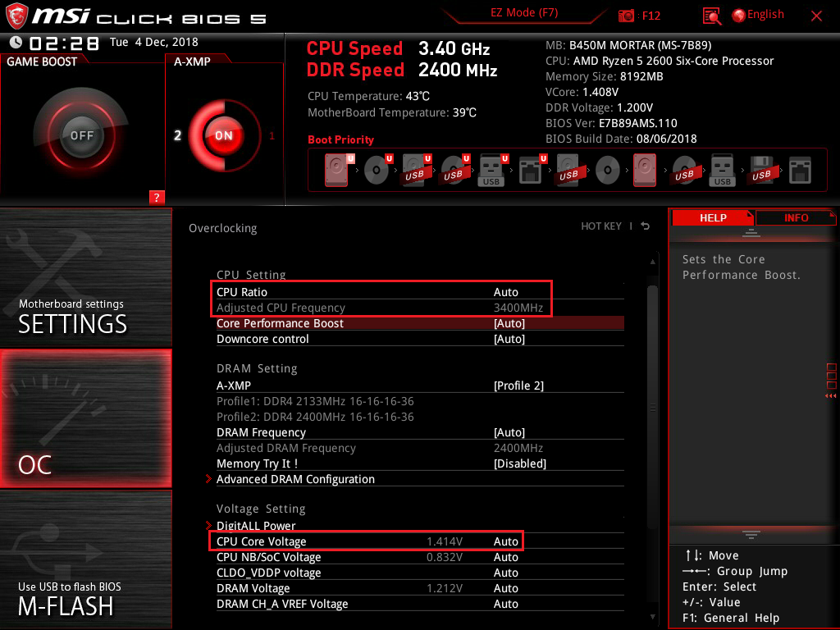
Task: Select the USB floppy boot device icon
Action: coord(761,170)
